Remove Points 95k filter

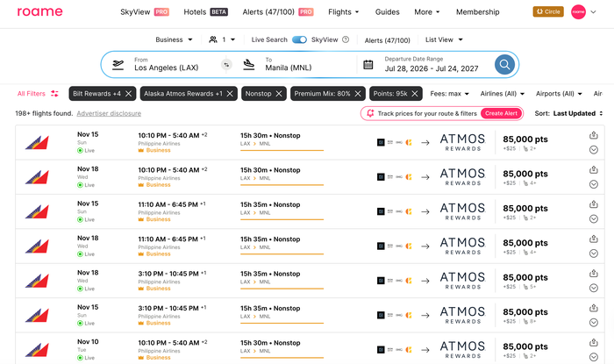point(415,94)
